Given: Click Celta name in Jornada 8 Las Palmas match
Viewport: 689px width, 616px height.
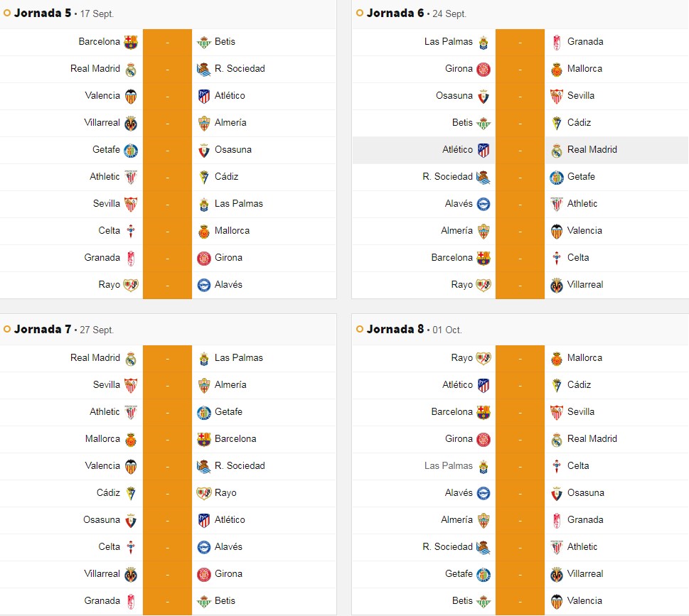Looking at the screenshot, I should [x=578, y=466].
